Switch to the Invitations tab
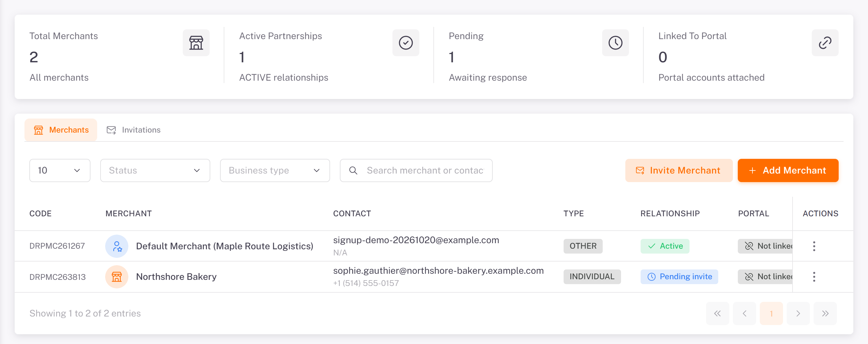This screenshot has width=868, height=344. tap(134, 130)
